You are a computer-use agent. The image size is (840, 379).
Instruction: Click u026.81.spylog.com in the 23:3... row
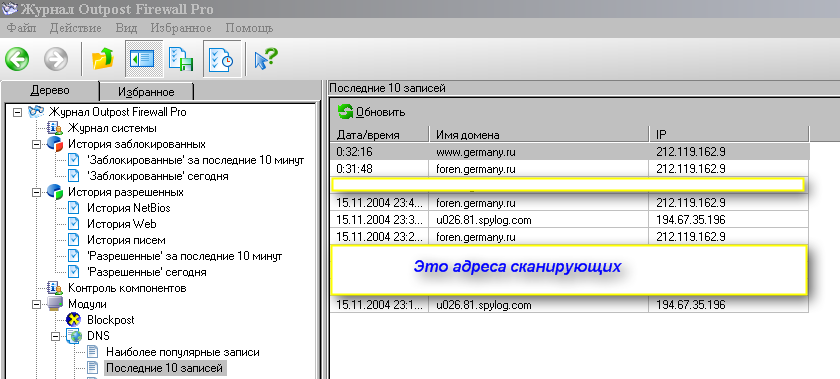tap(484, 220)
